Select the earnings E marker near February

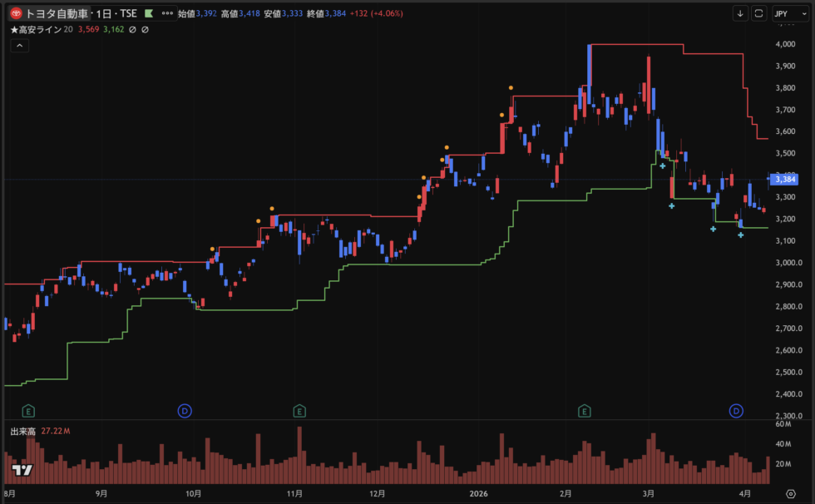[x=585, y=411]
